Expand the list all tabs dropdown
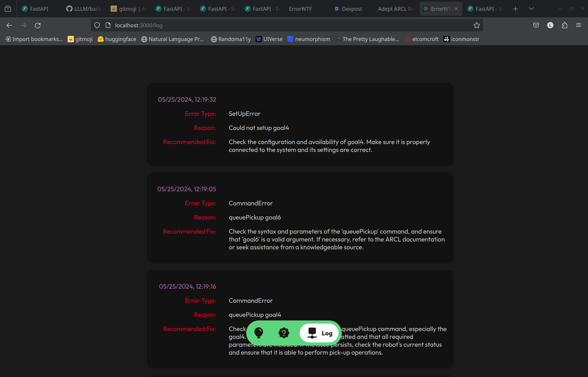Viewport: 588px width, 377px height. (x=531, y=9)
